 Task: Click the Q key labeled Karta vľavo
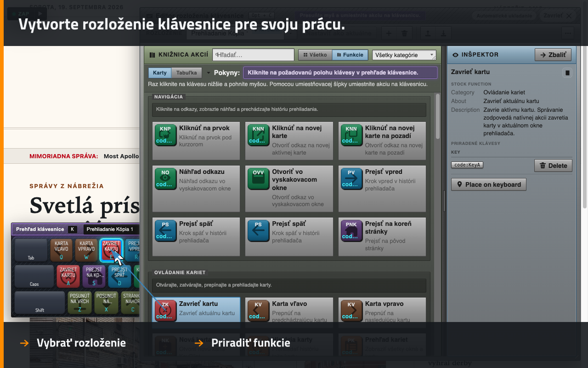pos(61,250)
